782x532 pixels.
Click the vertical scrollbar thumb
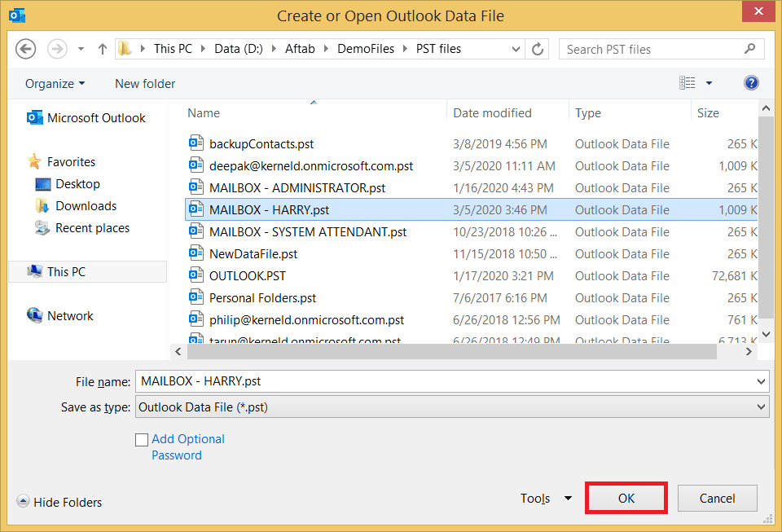766,218
